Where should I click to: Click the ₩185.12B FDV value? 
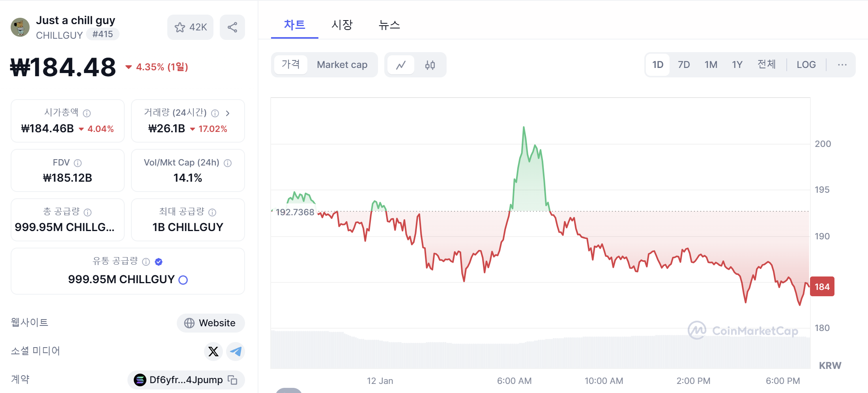pyautogui.click(x=67, y=178)
